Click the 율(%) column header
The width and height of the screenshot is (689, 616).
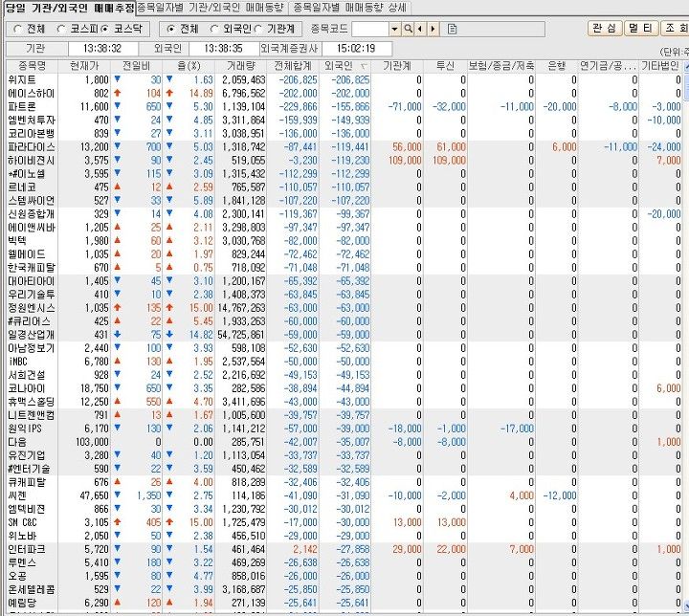coord(189,66)
